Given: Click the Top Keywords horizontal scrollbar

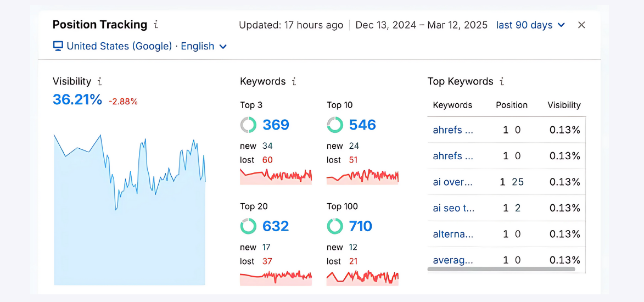Looking at the screenshot, I should [x=501, y=270].
